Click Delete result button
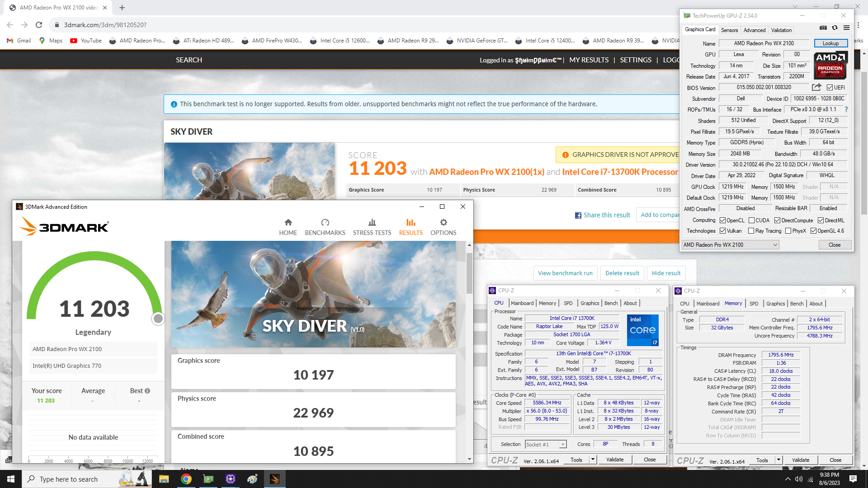This screenshot has width=868, height=488. [x=622, y=273]
